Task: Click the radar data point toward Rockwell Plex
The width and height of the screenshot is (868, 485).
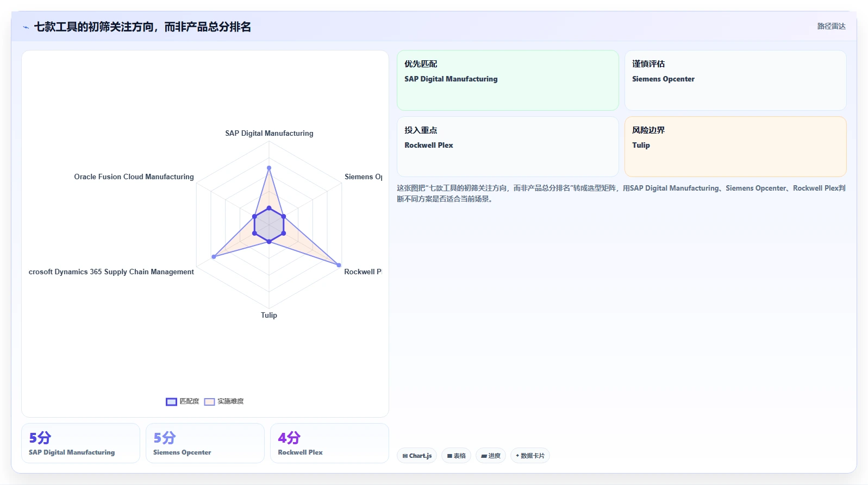Action: pyautogui.click(x=339, y=265)
